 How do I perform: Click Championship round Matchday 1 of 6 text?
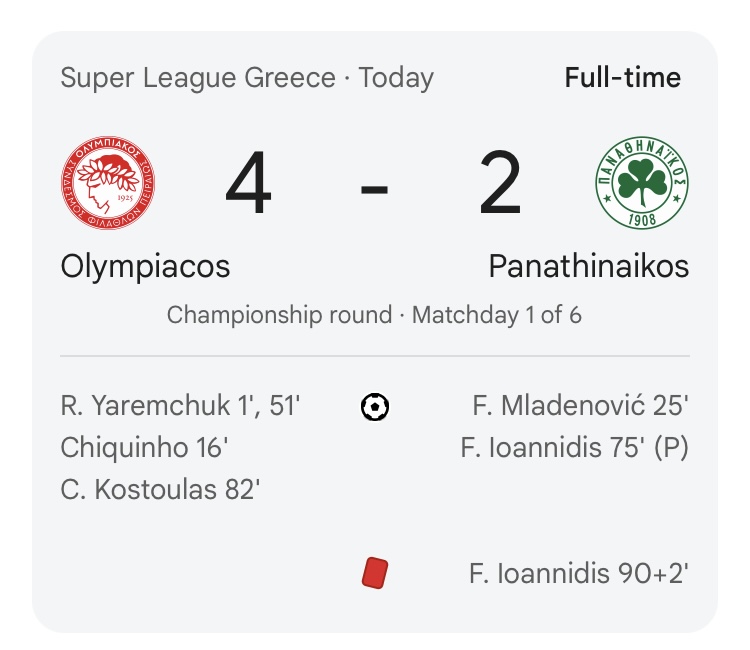374,315
